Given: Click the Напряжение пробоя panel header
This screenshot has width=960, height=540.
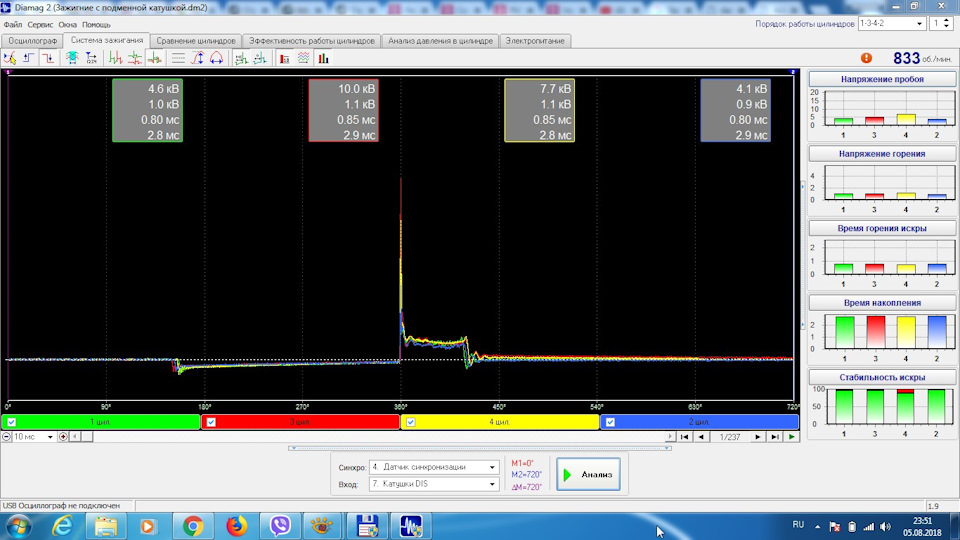Looking at the screenshot, I should 882,79.
